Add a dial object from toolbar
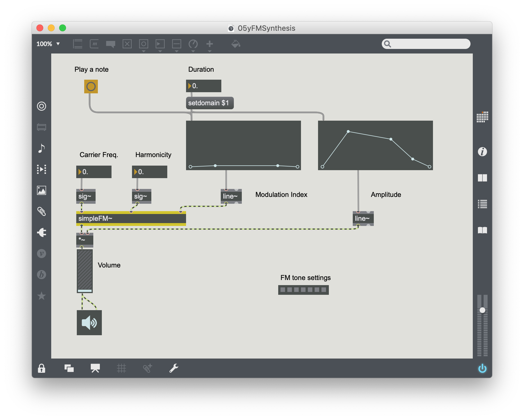524x420 pixels. (193, 44)
